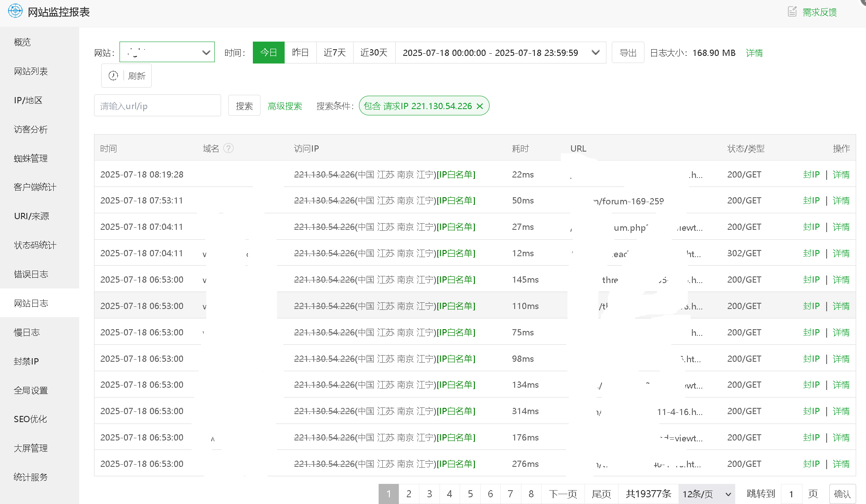The image size is (866, 504).
Task: Select the 今日 time filter
Action: 269,53
